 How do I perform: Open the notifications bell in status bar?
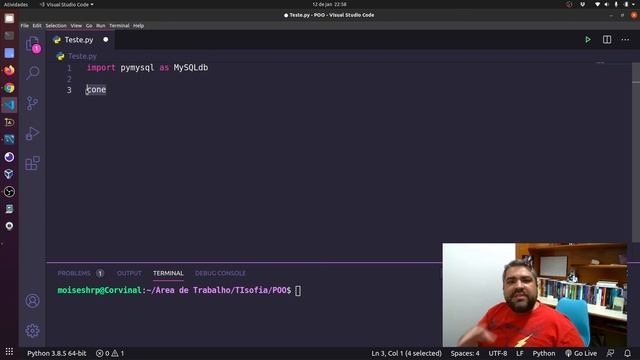[x=627, y=353]
